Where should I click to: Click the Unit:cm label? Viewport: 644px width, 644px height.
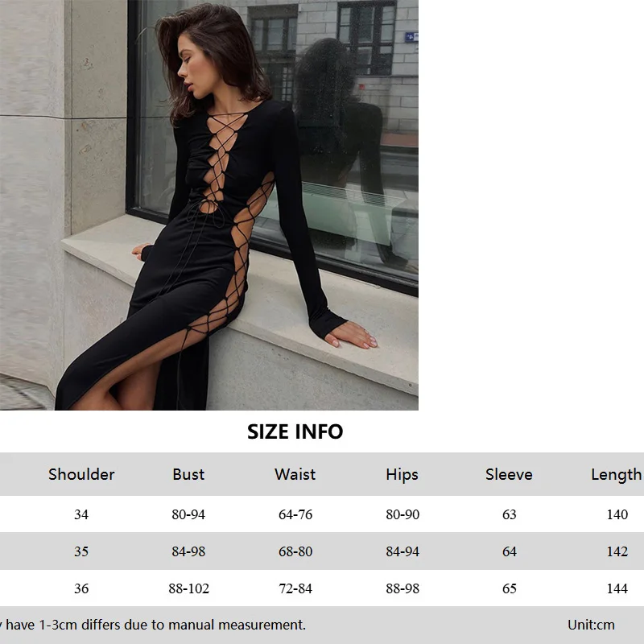tap(591, 625)
